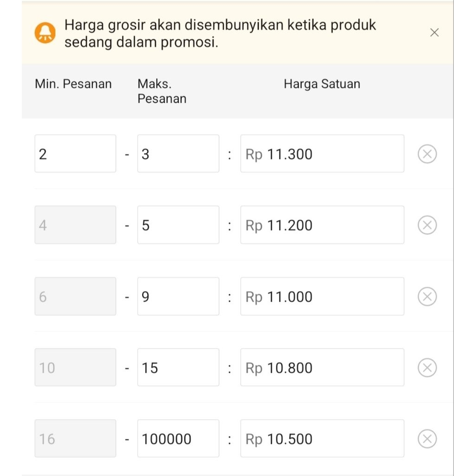This screenshot has height=476, width=476.
Task: Click the Rp 11.300 unit price field
Action: [322, 154]
